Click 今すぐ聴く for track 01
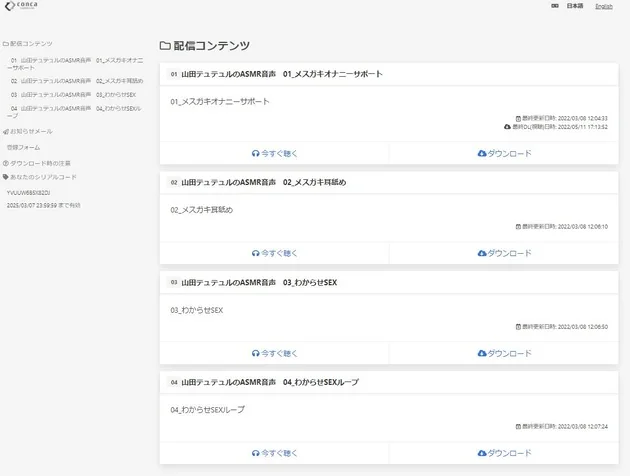 click(x=274, y=153)
